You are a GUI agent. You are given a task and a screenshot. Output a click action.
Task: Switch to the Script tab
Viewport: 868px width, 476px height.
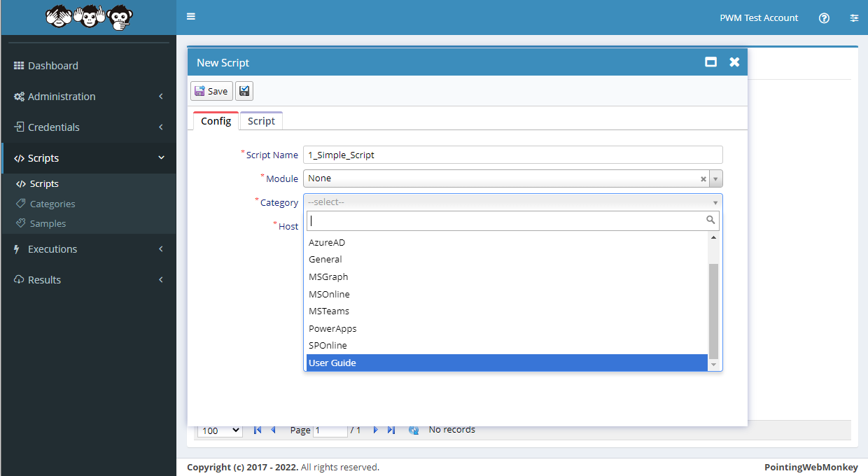coord(261,121)
